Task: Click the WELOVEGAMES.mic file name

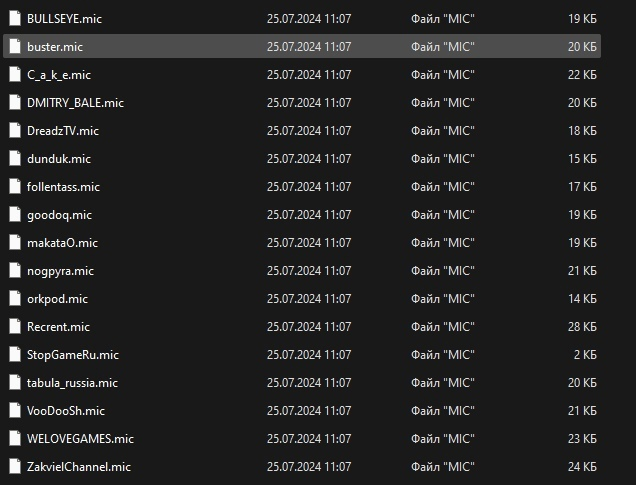Action: (x=80, y=438)
